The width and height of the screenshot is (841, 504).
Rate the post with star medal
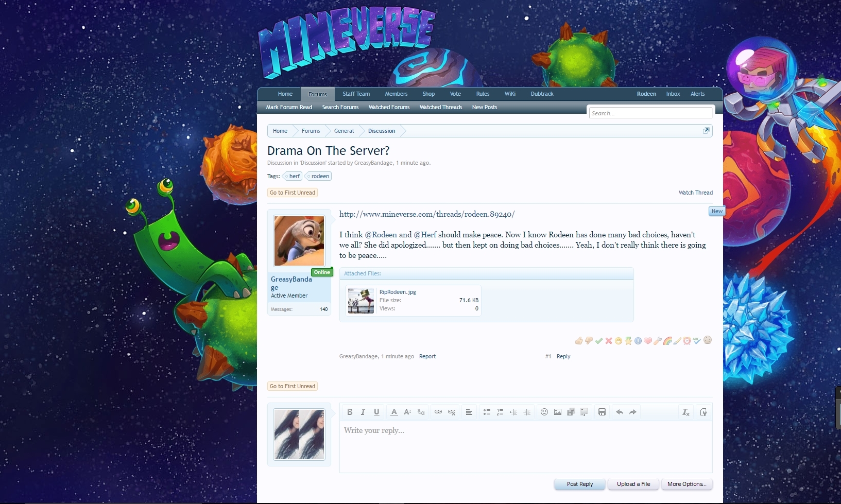628,341
